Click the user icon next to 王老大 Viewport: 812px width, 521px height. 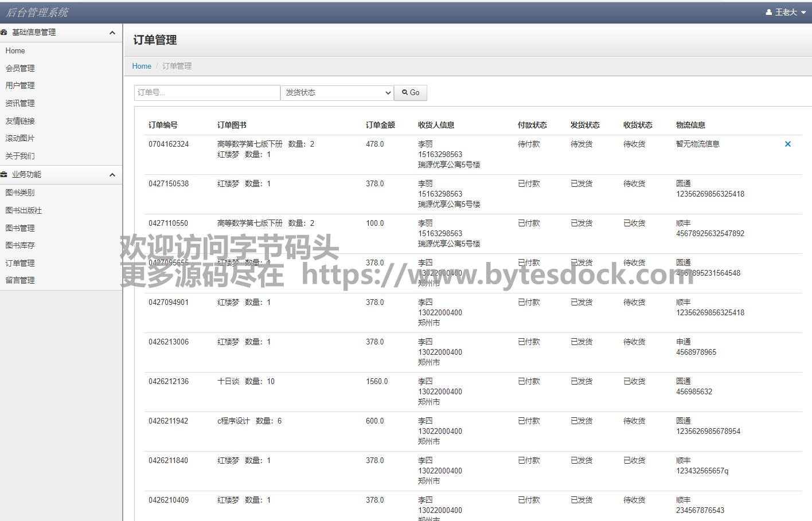[x=768, y=12]
